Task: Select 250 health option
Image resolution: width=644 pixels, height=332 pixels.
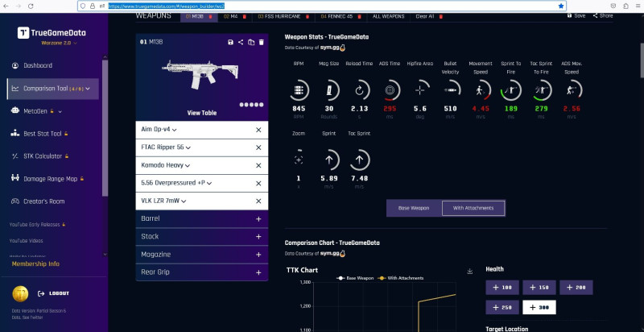Action: (502, 307)
